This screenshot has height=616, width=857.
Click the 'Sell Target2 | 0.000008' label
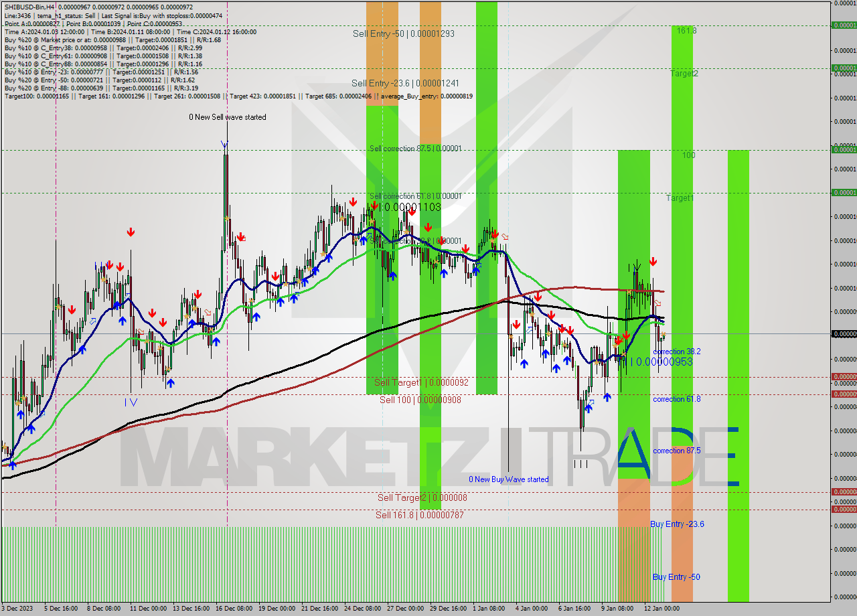pos(422,497)
